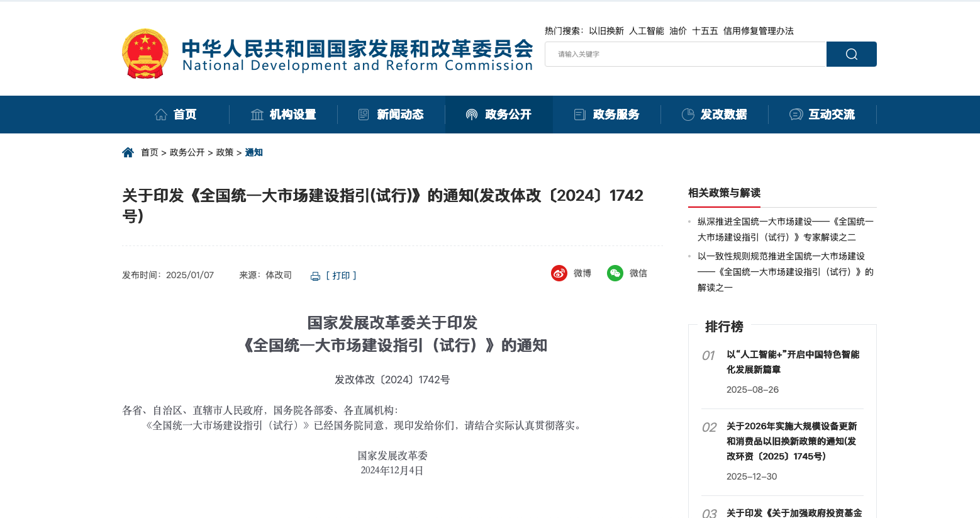Share the article via the 微信 icon
The width and height of the screenshot is (980, 518).
[x=615, y=273]
